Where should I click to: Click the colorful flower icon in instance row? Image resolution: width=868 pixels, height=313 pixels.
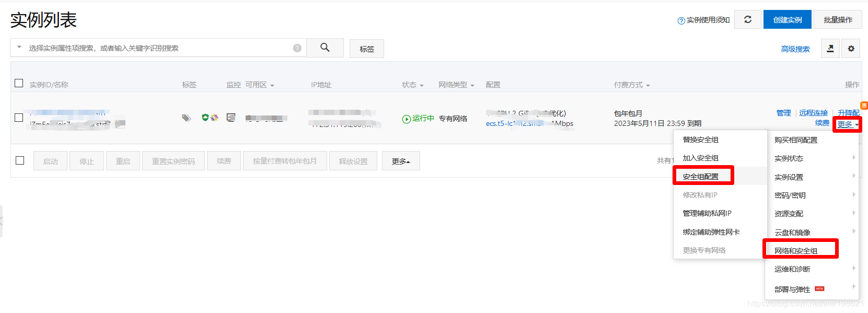point(214,118)
